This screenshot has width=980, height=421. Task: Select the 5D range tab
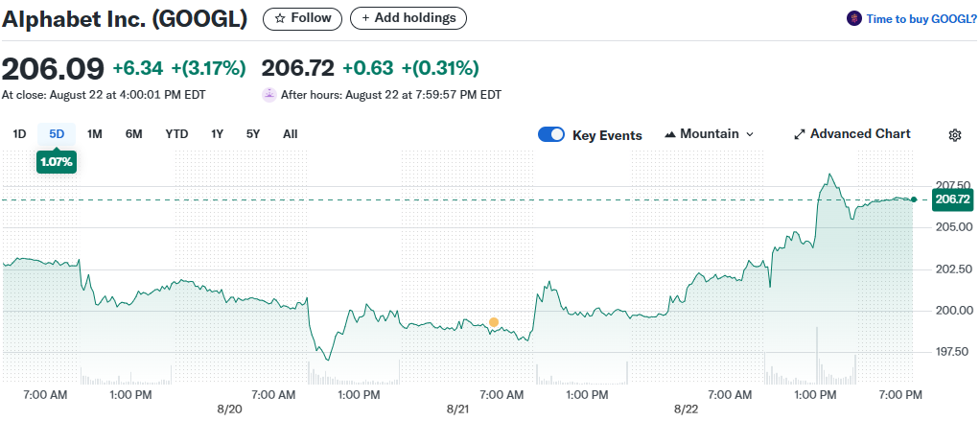pyautogui.click(x=57, y=134)
